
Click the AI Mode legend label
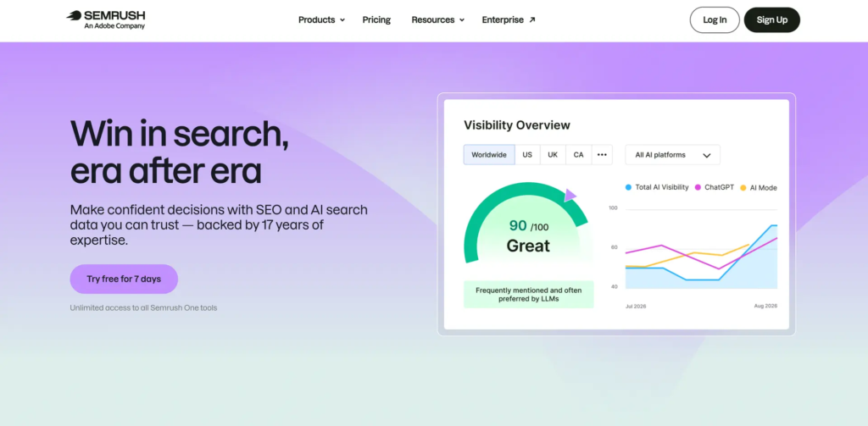[764, 188]
